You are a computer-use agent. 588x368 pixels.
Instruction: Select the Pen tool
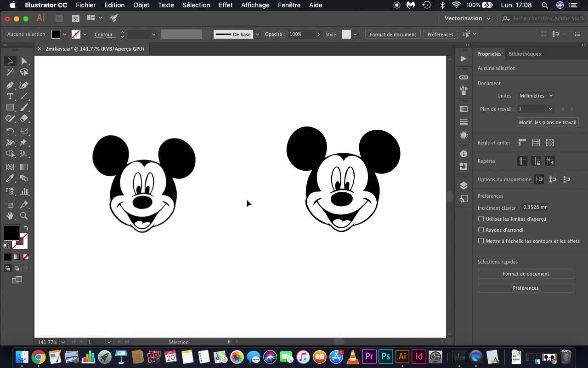click(x=10, y=85)
